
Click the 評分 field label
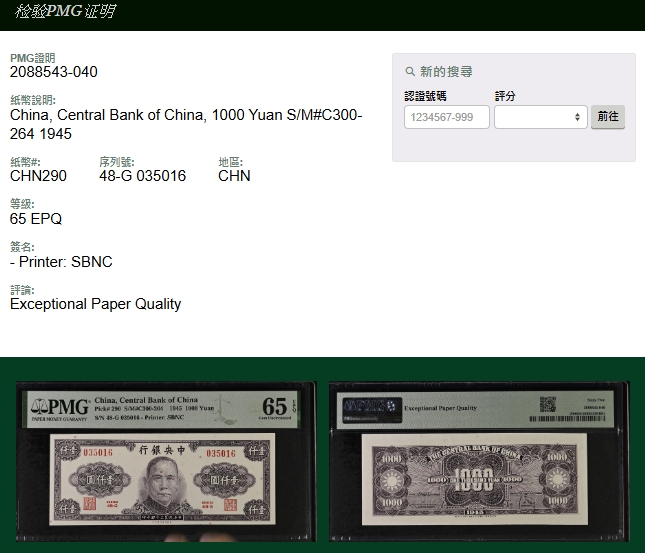[505, 96]
